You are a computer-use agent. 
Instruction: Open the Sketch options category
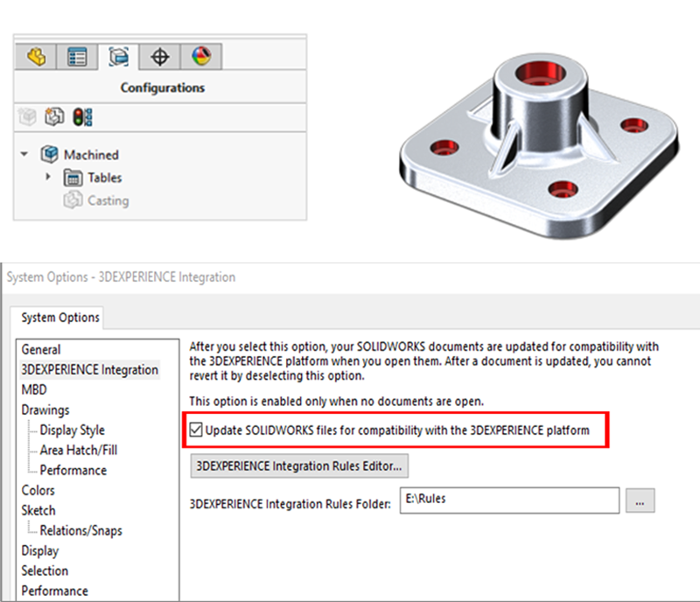coord(38,510)
